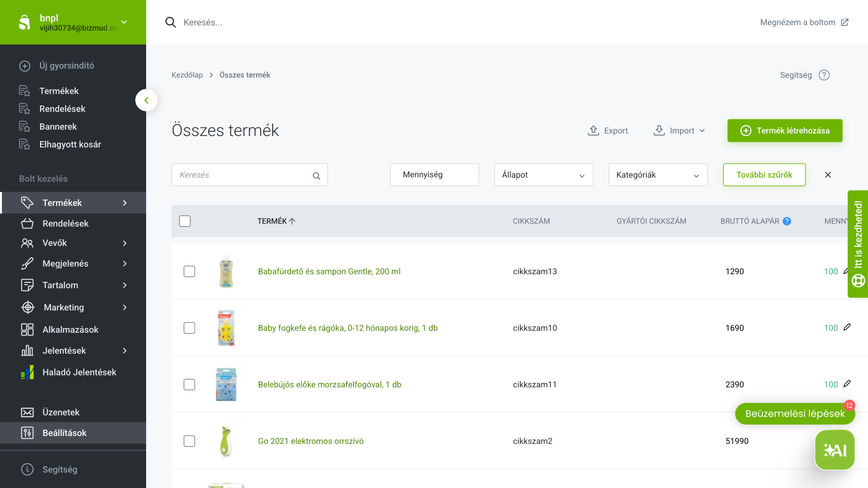Click the blue info icon beside Bruttó alapár
Viewport: 868px width, 488px height.
coord(787,221)
